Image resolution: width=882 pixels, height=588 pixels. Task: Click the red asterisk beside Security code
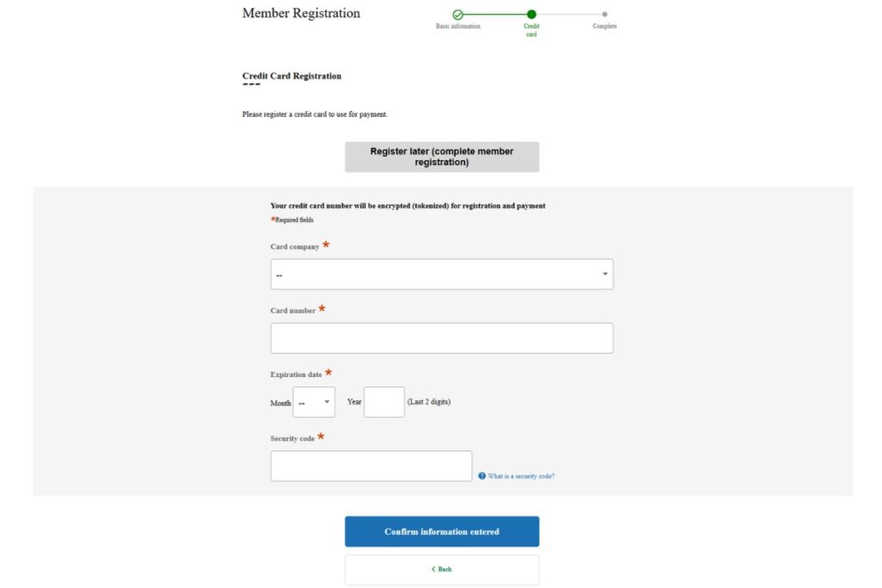(x=320, y=436)
